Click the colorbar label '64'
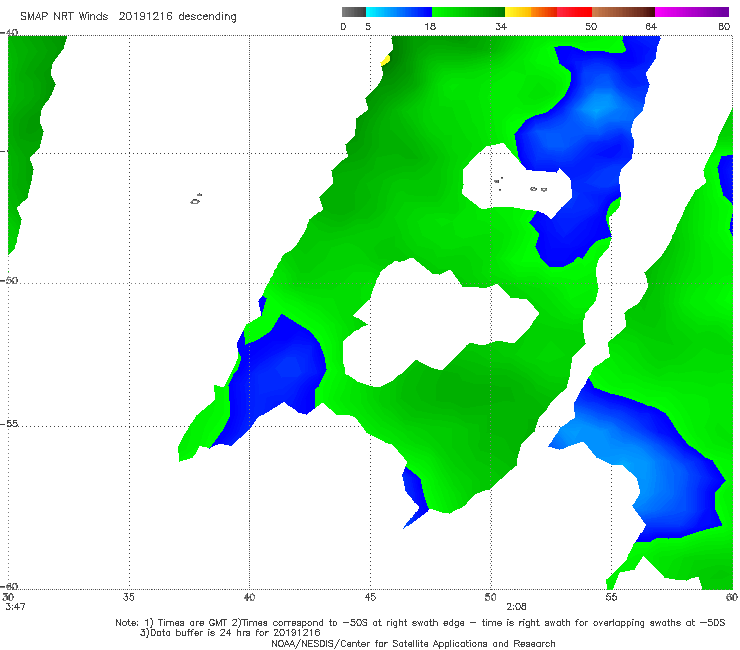 coord(651,27)
